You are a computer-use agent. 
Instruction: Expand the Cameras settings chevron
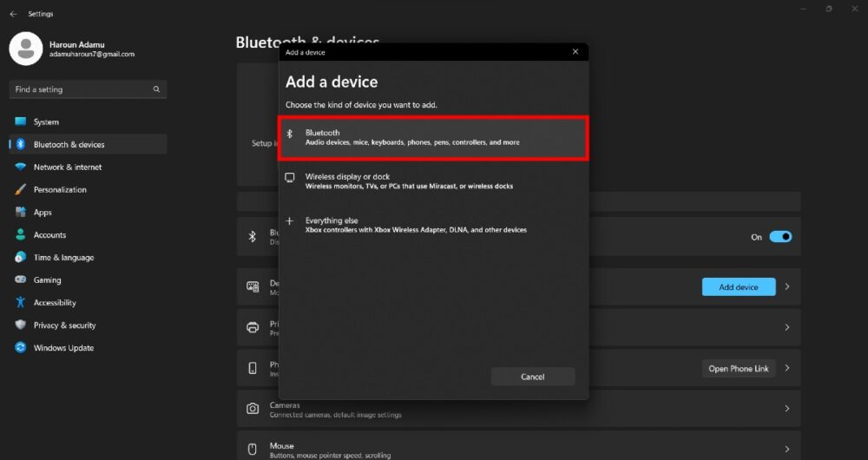click(x=786, y=409)
